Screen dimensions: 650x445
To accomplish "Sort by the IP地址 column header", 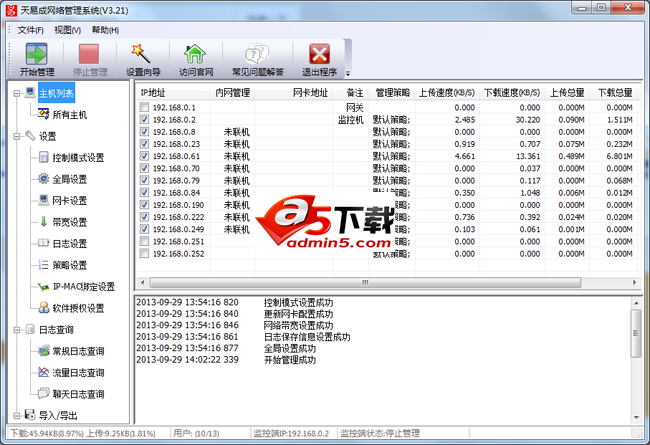I will coord(173,92).
